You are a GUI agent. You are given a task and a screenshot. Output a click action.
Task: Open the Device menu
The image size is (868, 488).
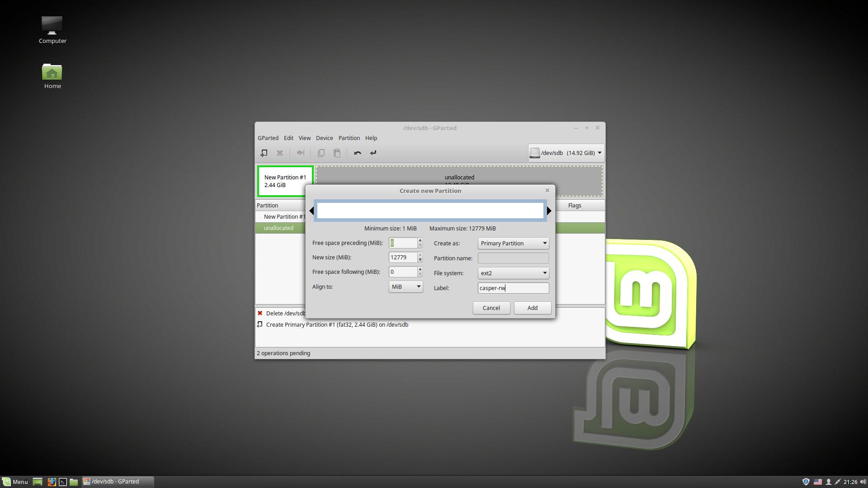pos(324,138)
